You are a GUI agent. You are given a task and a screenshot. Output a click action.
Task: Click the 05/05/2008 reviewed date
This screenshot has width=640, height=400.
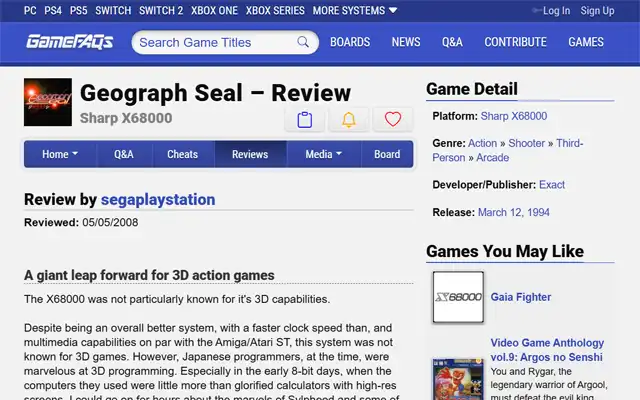point(110,222)
